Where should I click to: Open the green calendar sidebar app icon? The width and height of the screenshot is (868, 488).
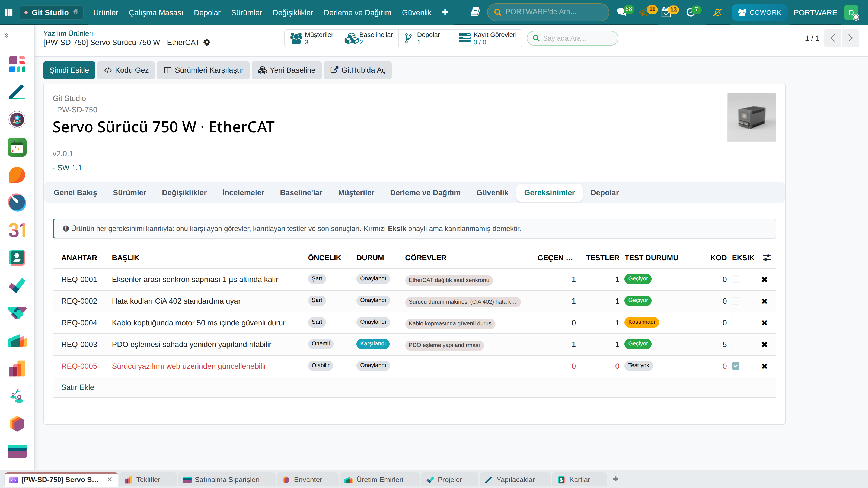(x=17, y=147)
